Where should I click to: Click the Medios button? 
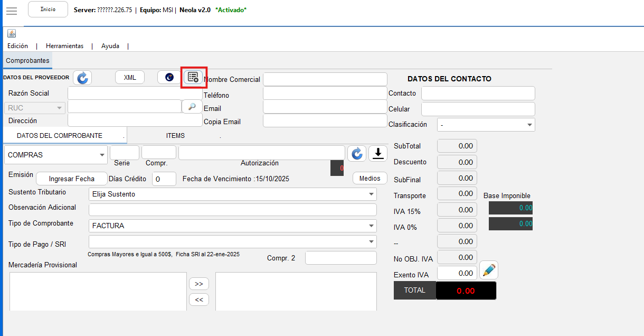[x=370, y=179]
